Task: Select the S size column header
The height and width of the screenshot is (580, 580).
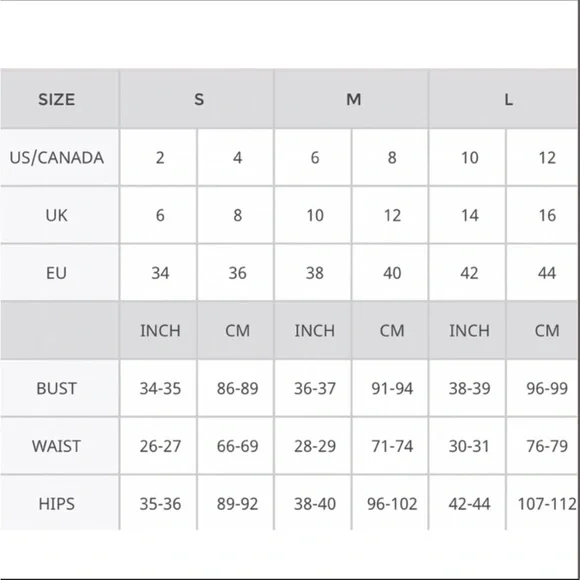Action: click(197, 99)
